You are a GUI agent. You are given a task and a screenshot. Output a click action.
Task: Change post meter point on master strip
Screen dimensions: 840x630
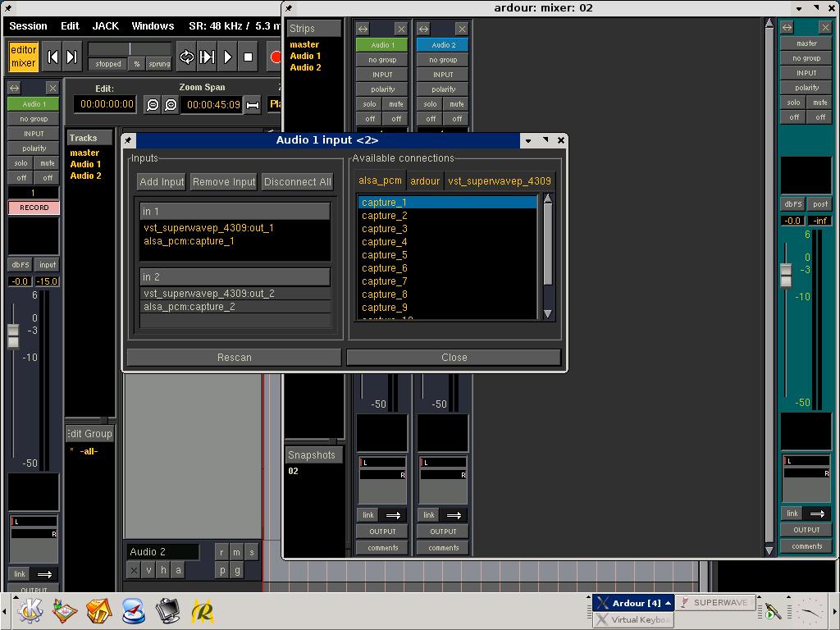pos(820,204)
